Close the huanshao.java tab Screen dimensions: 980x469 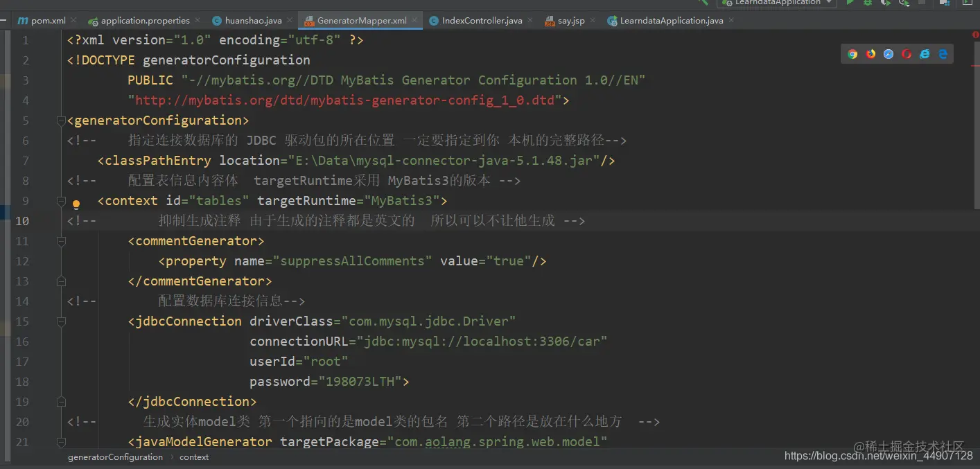[290, 21]
